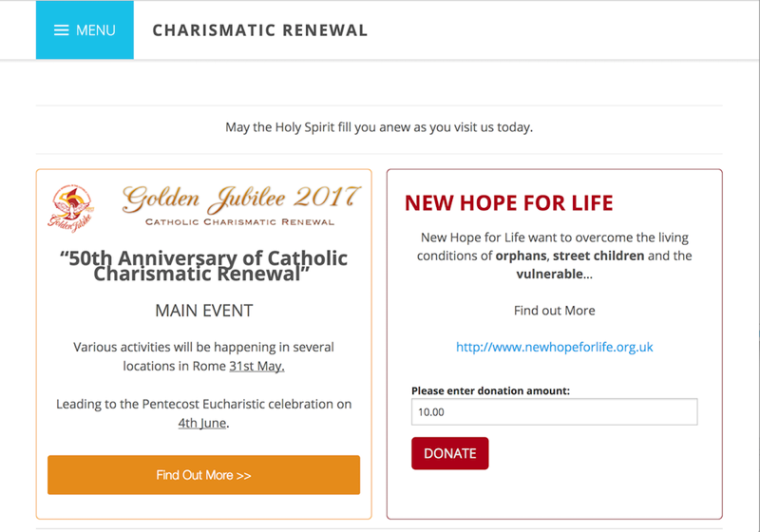Click the red DONATE button
Image resolution: width=760 pixels, height=532 pixels.
449,453
